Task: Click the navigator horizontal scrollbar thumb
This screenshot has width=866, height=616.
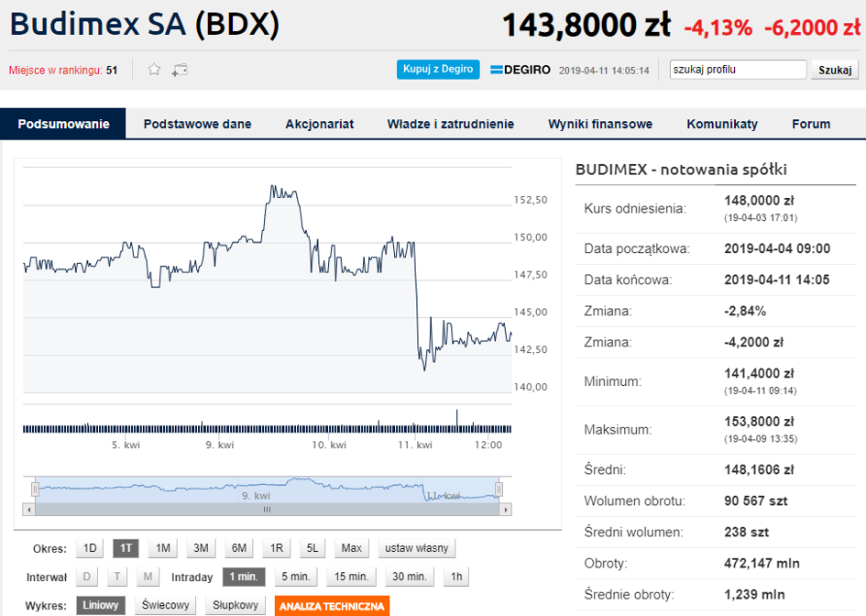Action: click(x=268, y=510)
